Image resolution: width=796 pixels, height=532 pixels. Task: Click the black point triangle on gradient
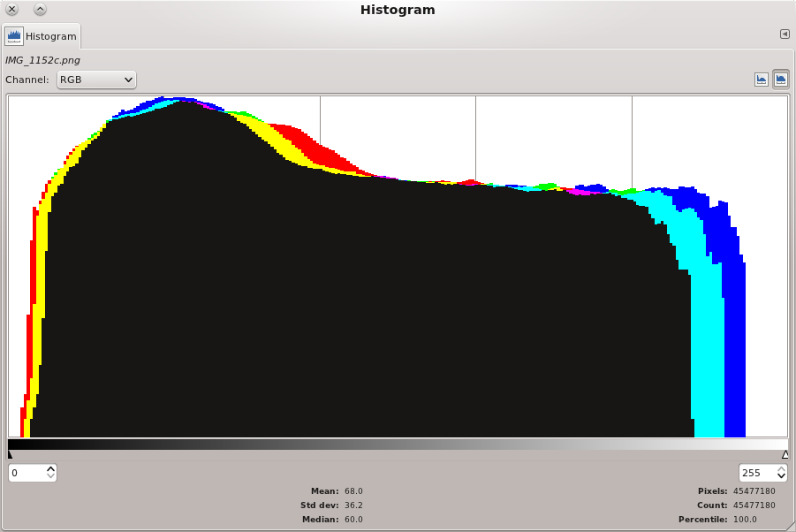coord(11,454)
